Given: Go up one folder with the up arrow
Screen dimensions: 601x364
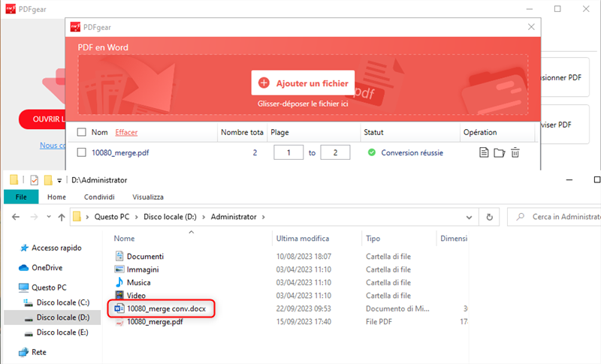Looking at the screenshot, I should coord(61,217).
